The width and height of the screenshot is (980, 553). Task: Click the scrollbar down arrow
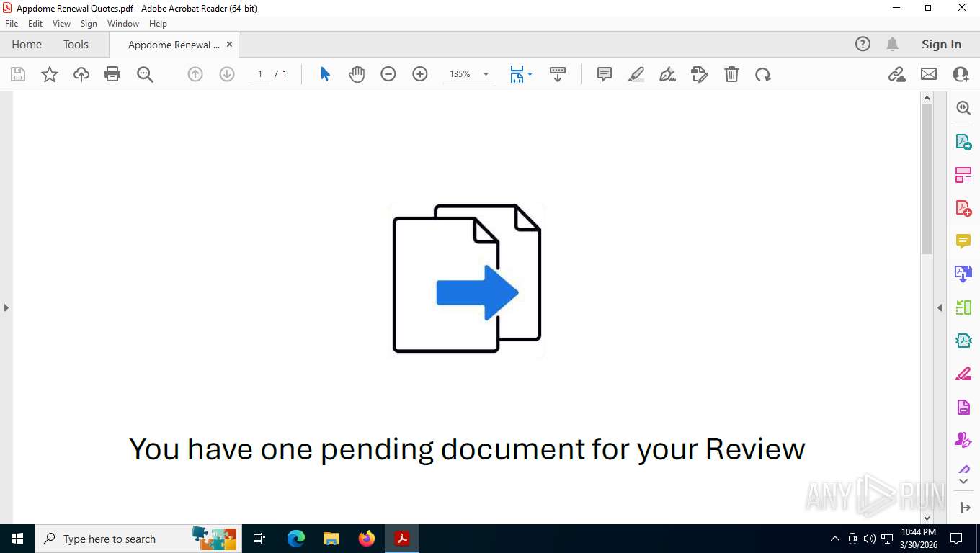(x=927, y=517)
